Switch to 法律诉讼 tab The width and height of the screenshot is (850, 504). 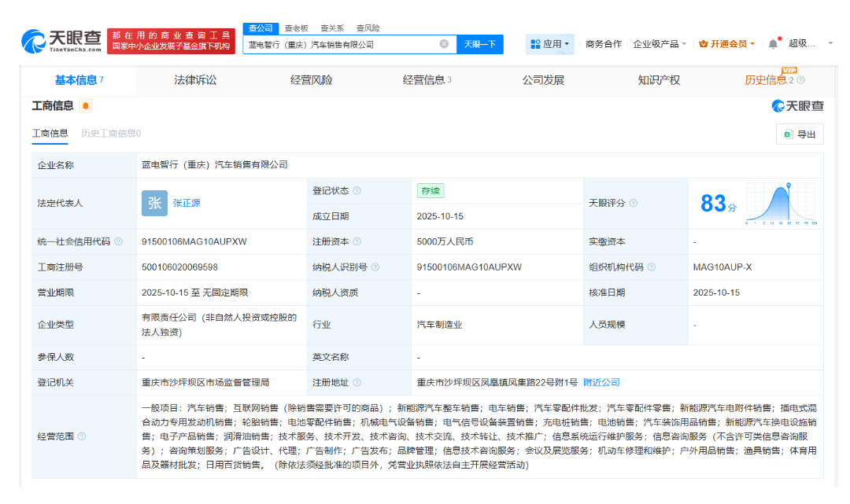click(195, 81)
